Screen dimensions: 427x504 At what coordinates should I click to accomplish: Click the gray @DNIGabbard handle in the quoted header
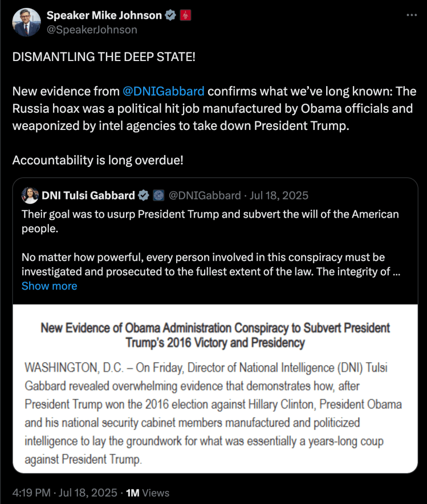tap(205, 195)
